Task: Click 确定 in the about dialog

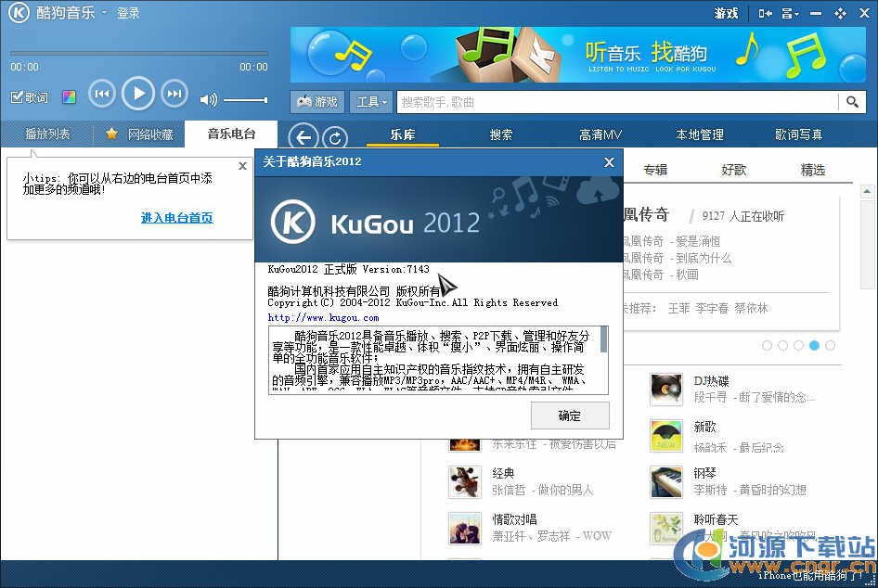Action: pos(570,415)
